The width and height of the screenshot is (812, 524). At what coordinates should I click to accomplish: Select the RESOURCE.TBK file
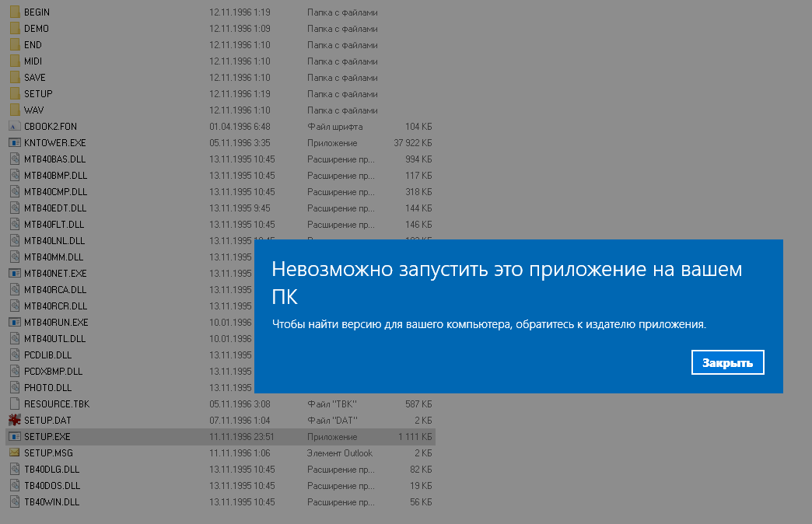tap(56, 403)
